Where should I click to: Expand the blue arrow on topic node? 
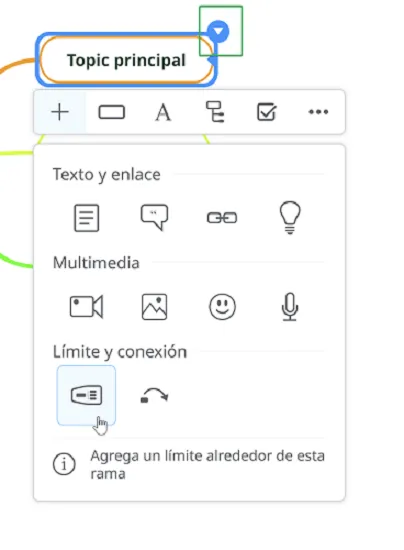point(218,32)
